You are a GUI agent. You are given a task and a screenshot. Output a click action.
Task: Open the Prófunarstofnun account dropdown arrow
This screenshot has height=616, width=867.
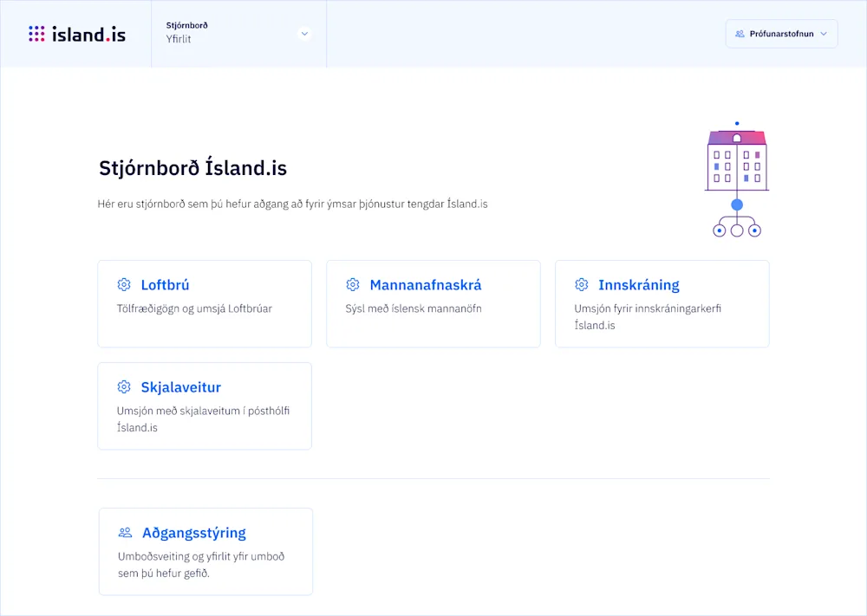click(x=824, y=34)
